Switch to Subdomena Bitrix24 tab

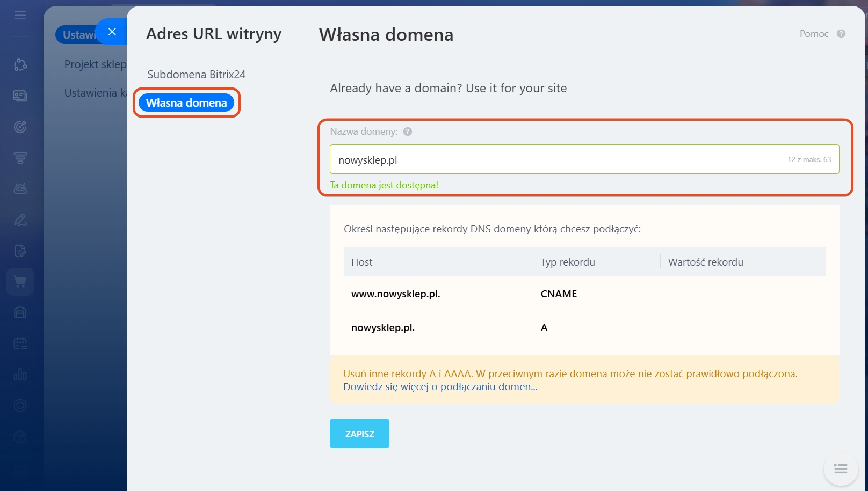pyautogui.click(x=197, y=75)
